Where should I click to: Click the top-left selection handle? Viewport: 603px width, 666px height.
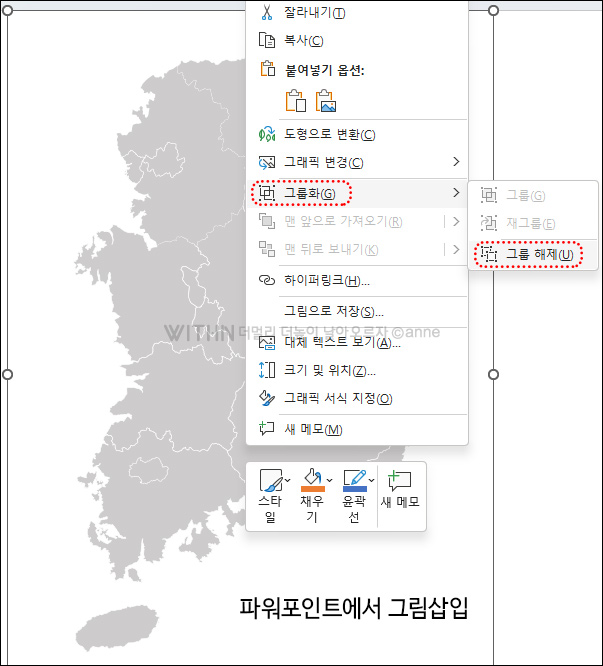click(7, 11)
